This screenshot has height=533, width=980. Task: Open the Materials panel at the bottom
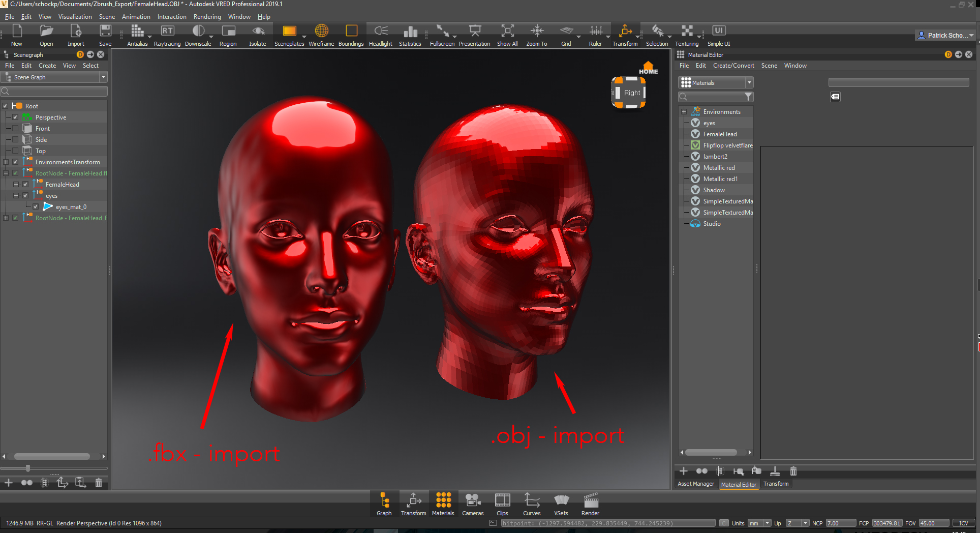(443, 504)
